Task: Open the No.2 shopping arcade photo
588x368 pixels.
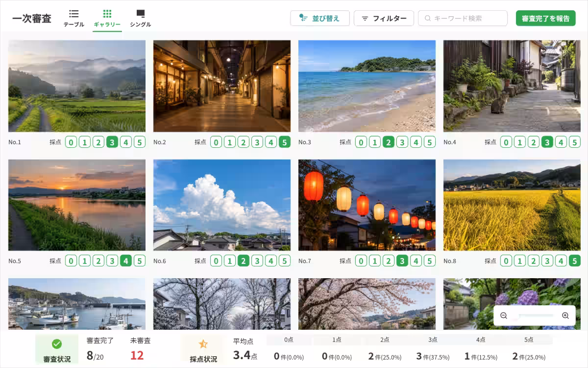Action: [222, 86]
